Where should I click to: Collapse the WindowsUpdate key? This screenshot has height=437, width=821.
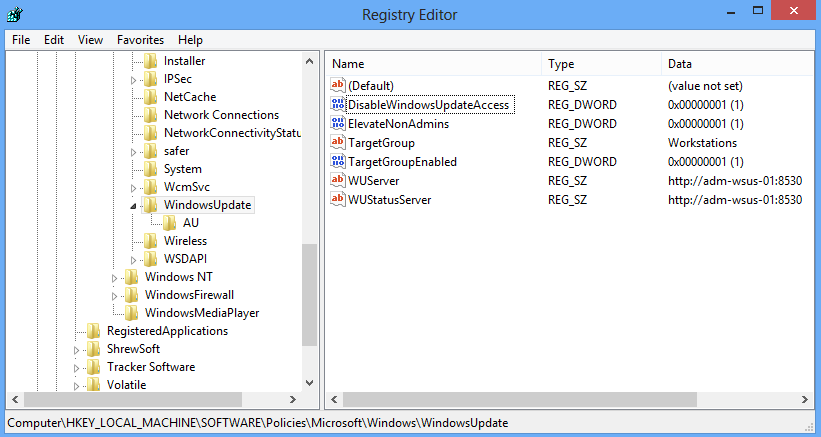click(x=134, y=206)
